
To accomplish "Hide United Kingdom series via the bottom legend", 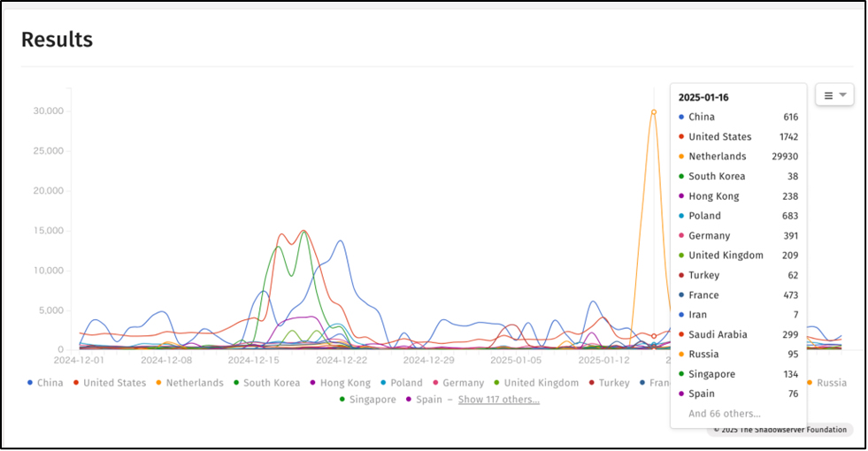I will 542,383.
